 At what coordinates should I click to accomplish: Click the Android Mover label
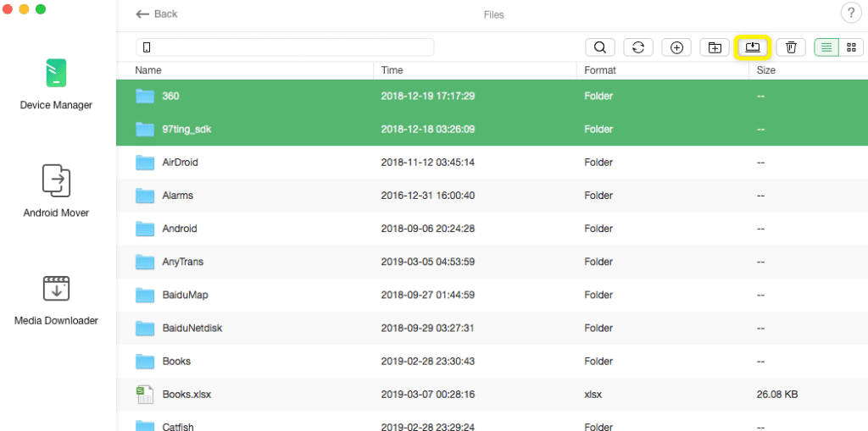tap(56, 213)
